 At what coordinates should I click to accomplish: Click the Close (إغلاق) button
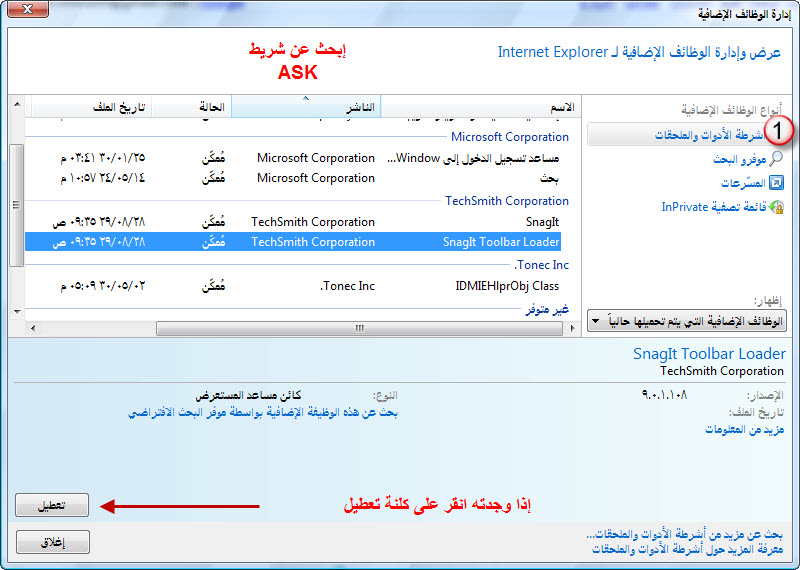click(53, 542)
